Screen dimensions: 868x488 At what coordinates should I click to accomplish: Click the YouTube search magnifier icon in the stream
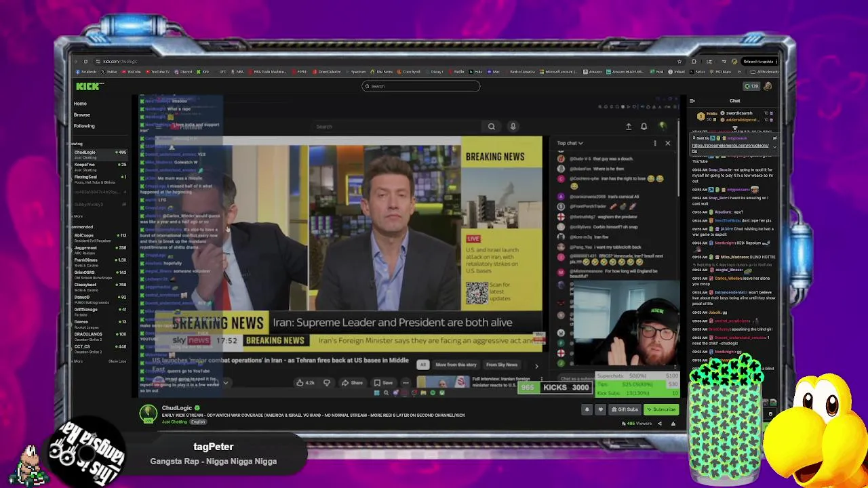[492, 126]
